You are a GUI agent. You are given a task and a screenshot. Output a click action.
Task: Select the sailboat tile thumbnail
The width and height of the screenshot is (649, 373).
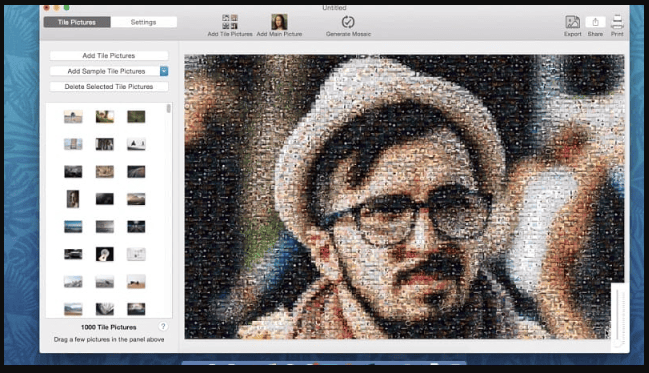click(136, 144)
